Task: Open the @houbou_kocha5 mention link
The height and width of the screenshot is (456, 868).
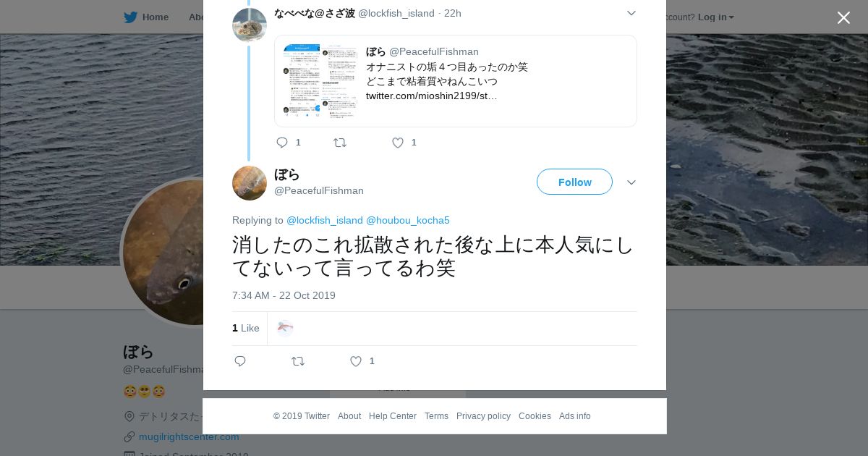Action: point(408,220)
